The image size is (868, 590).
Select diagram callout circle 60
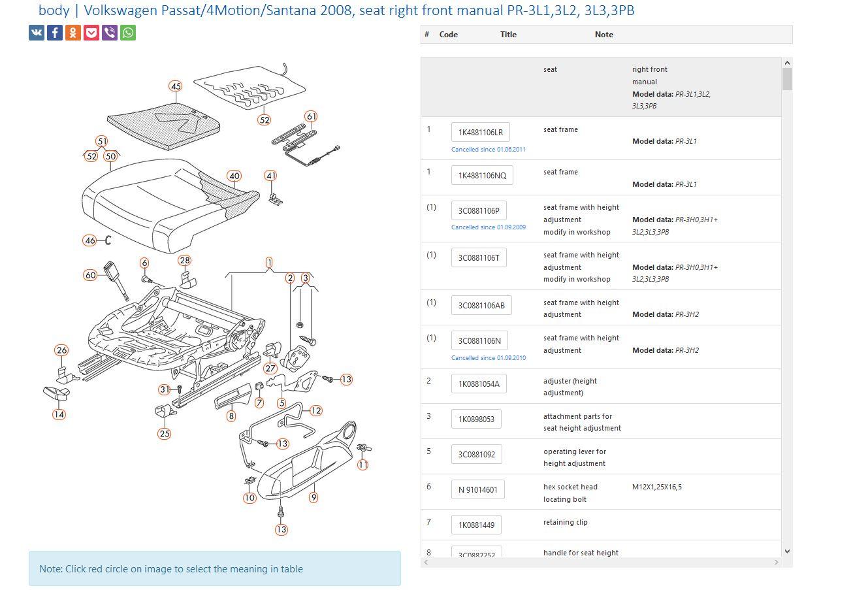(91, 275)
